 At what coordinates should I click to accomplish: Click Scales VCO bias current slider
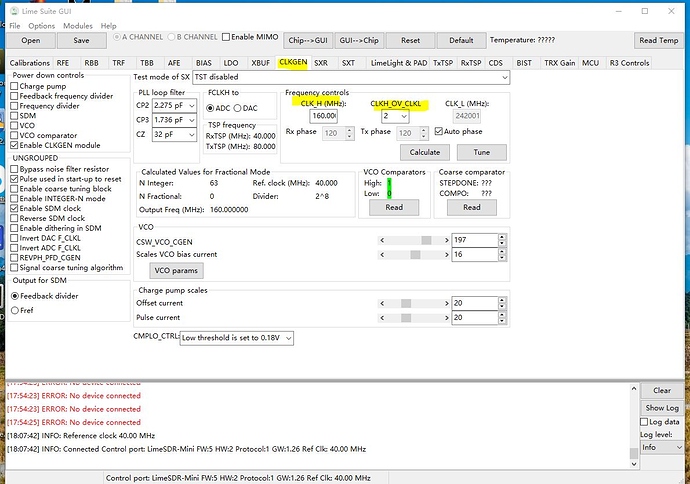tap(414, 255)
